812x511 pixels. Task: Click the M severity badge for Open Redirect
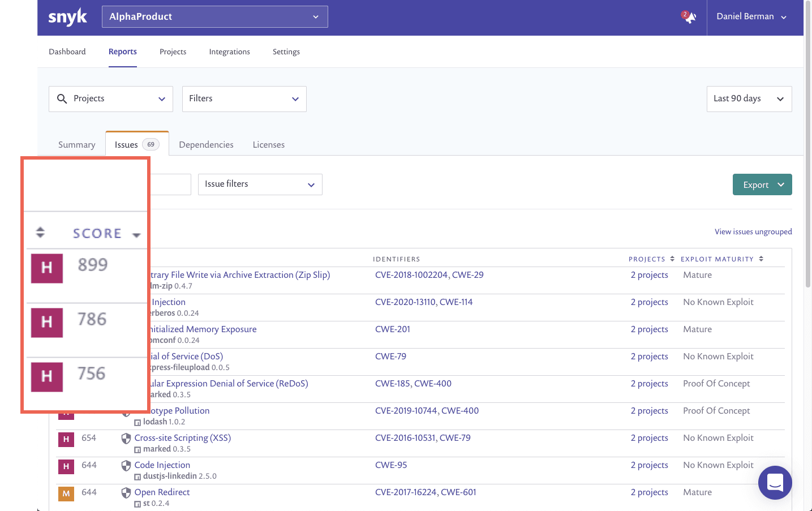[66, 493]
